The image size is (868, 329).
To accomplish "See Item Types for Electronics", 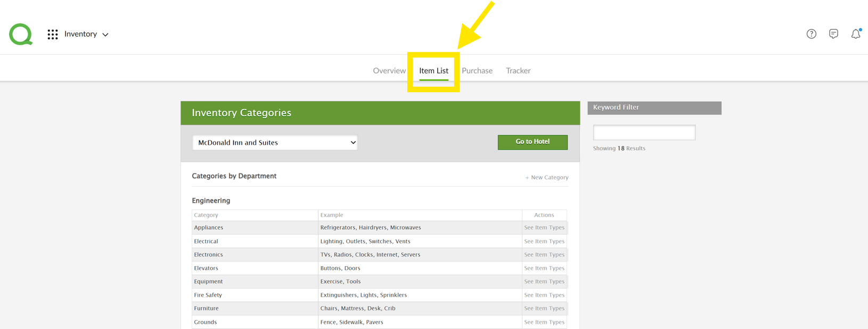I will tap(544, 255).
